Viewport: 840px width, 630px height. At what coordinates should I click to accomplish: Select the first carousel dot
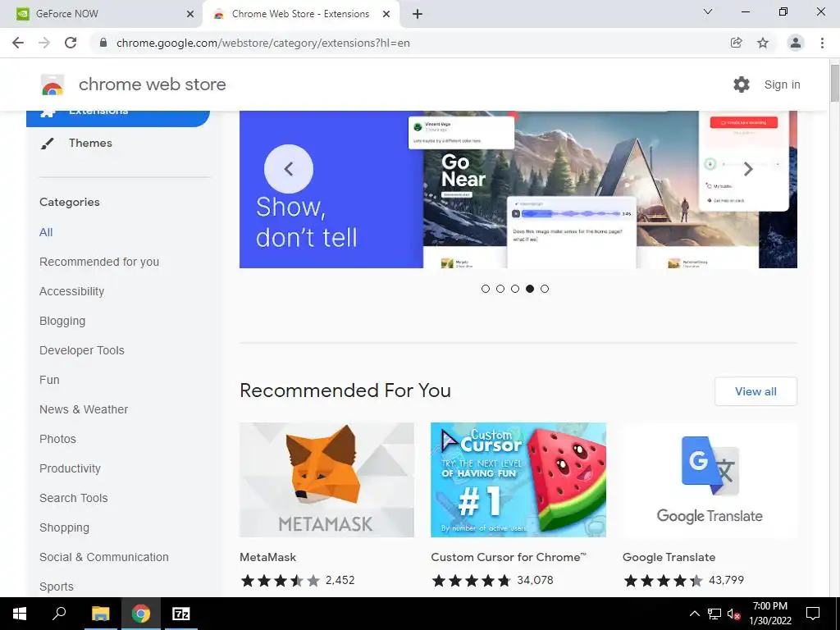[x=486, y=289]
